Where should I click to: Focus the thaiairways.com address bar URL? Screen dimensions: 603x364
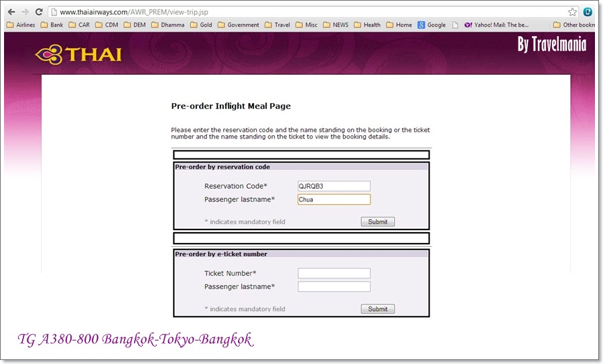point(134,12)
